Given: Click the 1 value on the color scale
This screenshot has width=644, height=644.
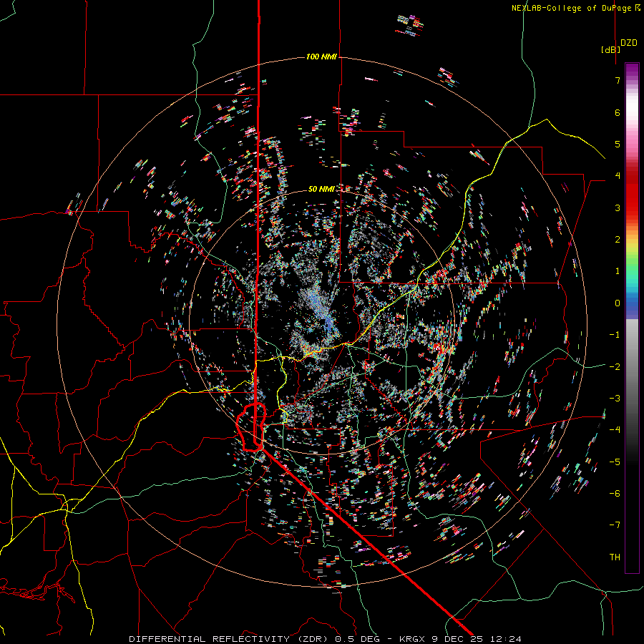Looking at the screenshot, I should 618,271.
